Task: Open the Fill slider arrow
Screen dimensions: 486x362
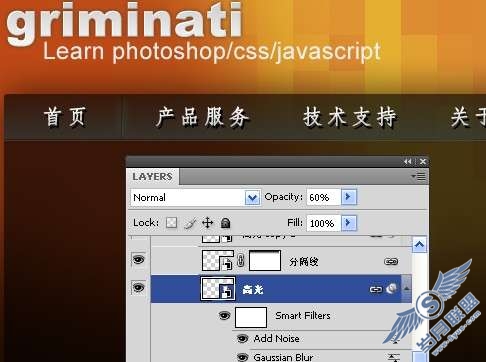Action: tap(349, 223)
